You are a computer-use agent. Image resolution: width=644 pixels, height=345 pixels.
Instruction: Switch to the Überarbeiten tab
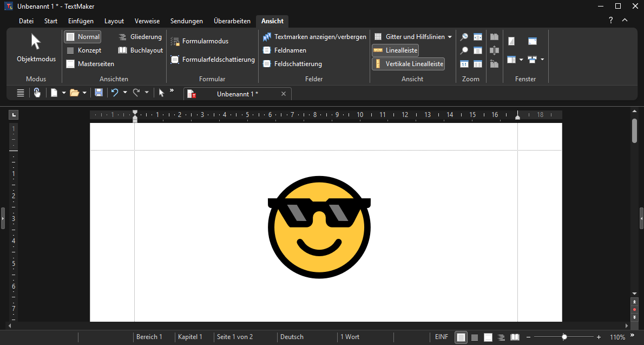click(232, 21)
